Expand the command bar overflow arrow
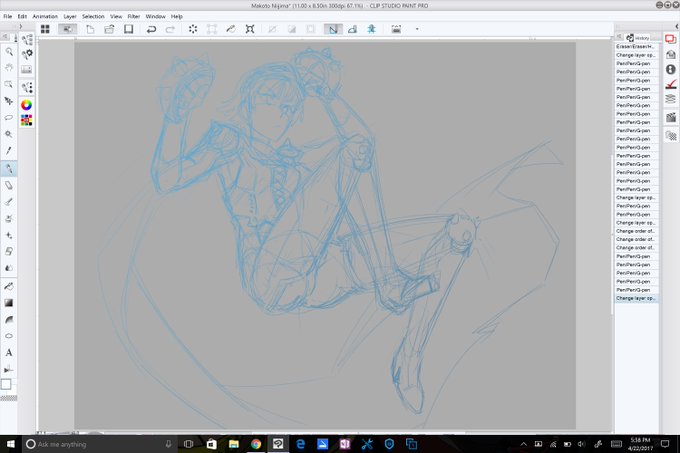 417,29
